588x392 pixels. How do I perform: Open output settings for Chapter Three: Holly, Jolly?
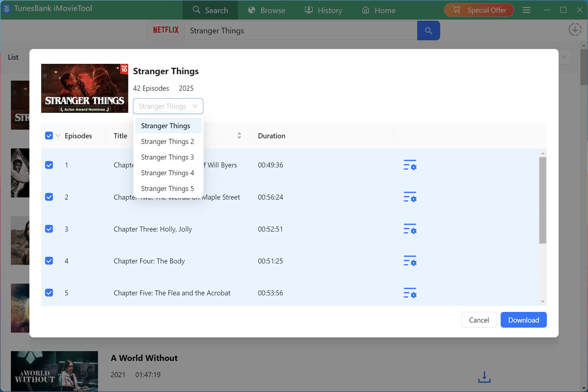[x=410, y=229]
